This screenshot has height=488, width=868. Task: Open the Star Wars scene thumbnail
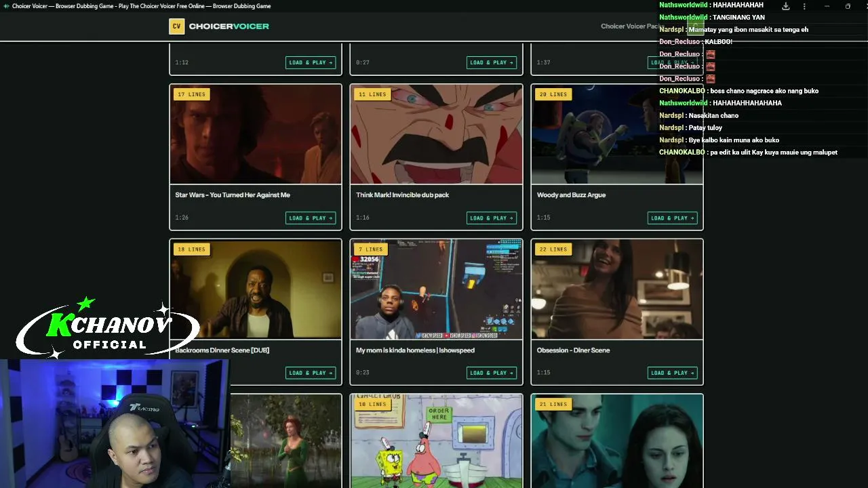pos(256,134)
